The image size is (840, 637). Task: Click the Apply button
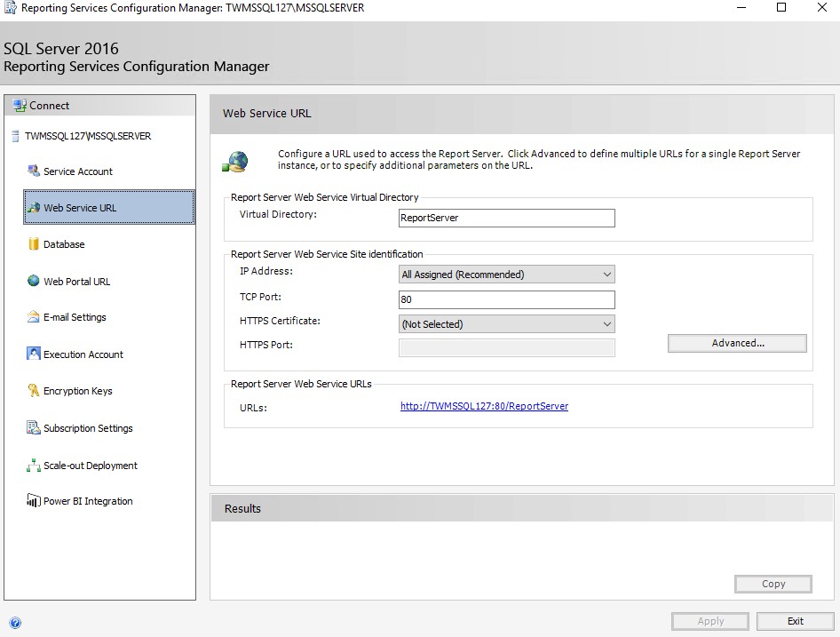(x=709, y=621)
